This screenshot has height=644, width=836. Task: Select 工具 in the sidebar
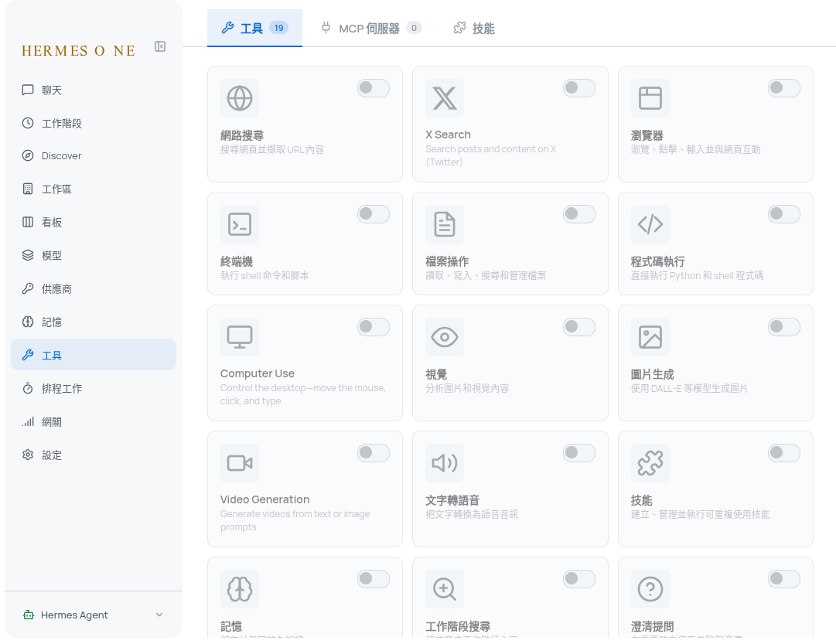point(94,355)
